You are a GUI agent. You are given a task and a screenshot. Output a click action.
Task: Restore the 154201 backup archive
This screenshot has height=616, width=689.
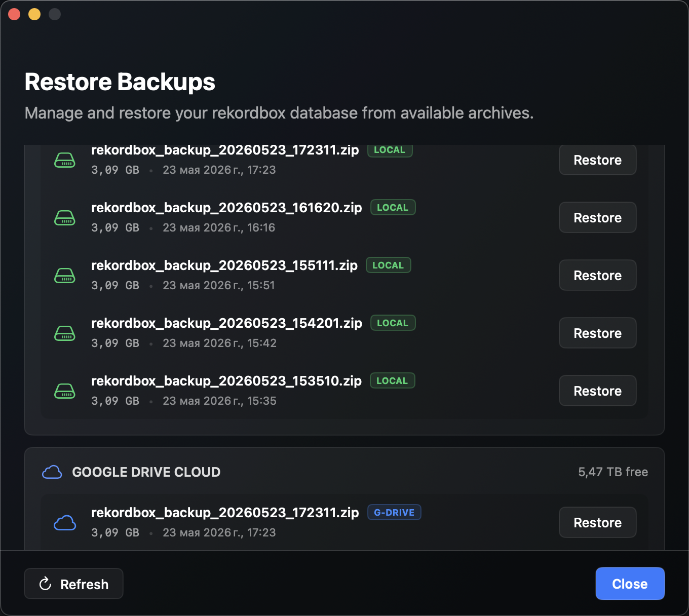pyautogui.click(x=598, y=333)
